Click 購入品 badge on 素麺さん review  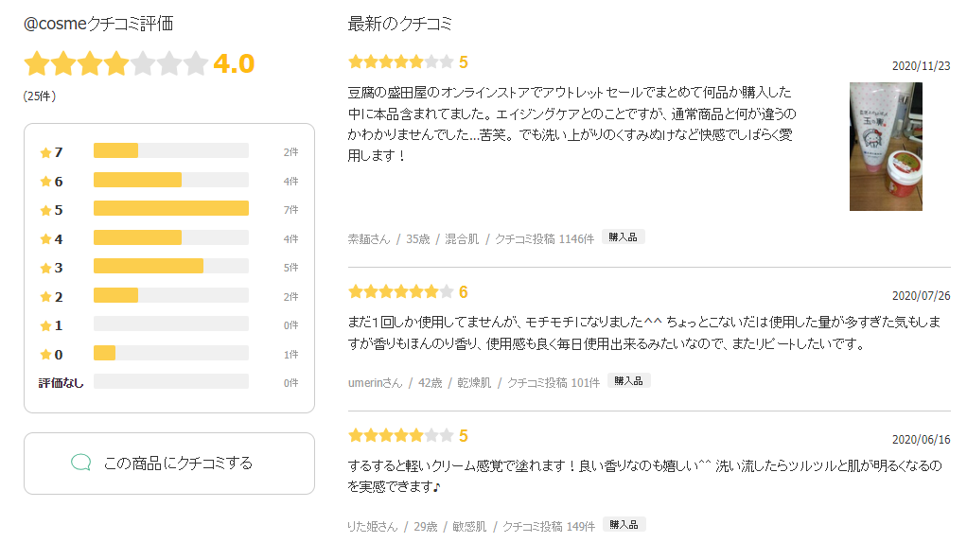point(623,237)
